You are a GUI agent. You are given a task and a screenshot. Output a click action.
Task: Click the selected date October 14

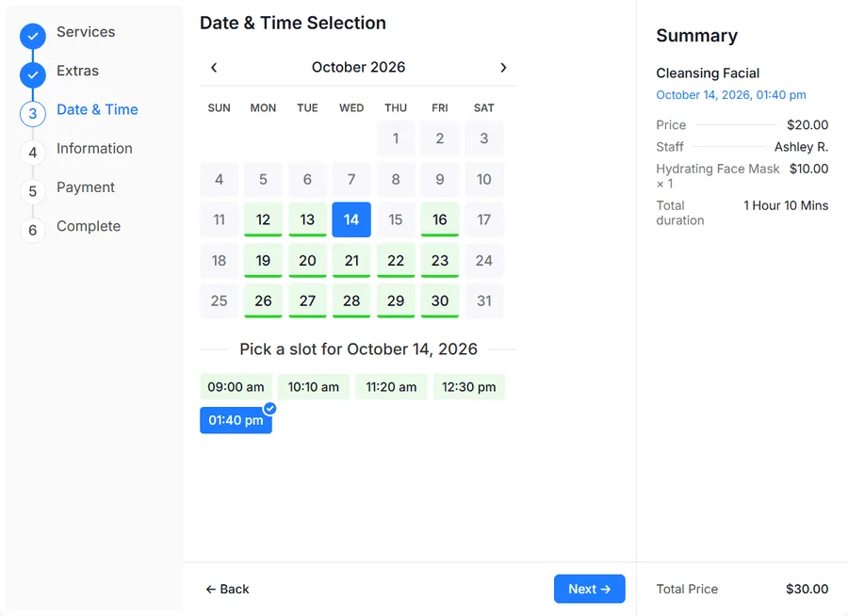(351, 219)
